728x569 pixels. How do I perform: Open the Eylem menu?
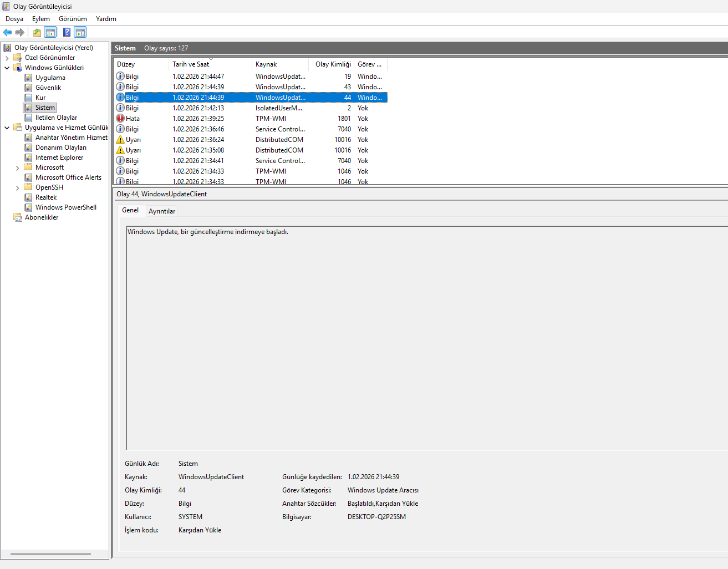click(41, 19)
